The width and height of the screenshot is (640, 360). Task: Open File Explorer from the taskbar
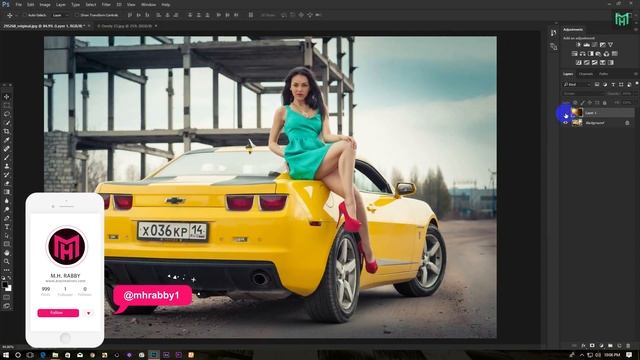coord(55,355)
